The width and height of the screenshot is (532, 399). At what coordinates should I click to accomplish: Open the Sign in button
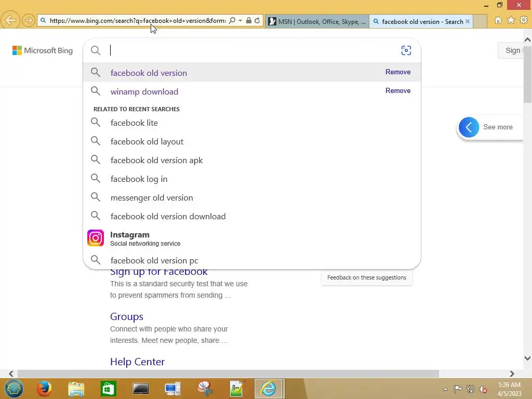[x=512, y=50]
